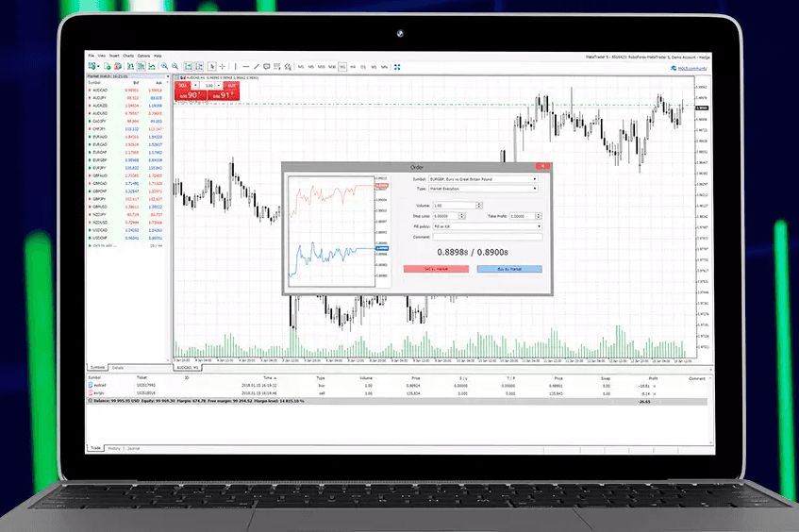Viewport: 799px width, 532px height.
Task: Click the Comment text field
Action: point(487,237)
